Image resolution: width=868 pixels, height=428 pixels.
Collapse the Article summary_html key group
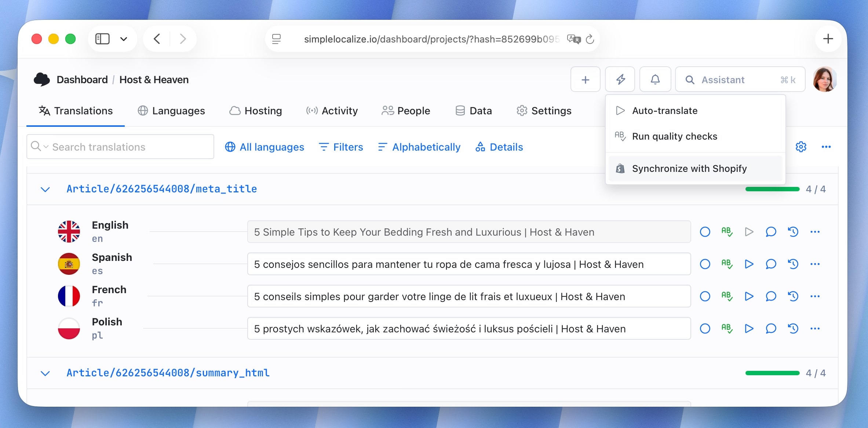click(x=45, y=373)
